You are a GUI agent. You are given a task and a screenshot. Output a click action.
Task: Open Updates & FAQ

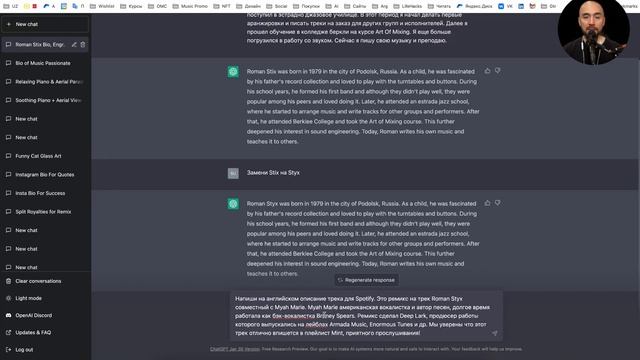(45, 333)
